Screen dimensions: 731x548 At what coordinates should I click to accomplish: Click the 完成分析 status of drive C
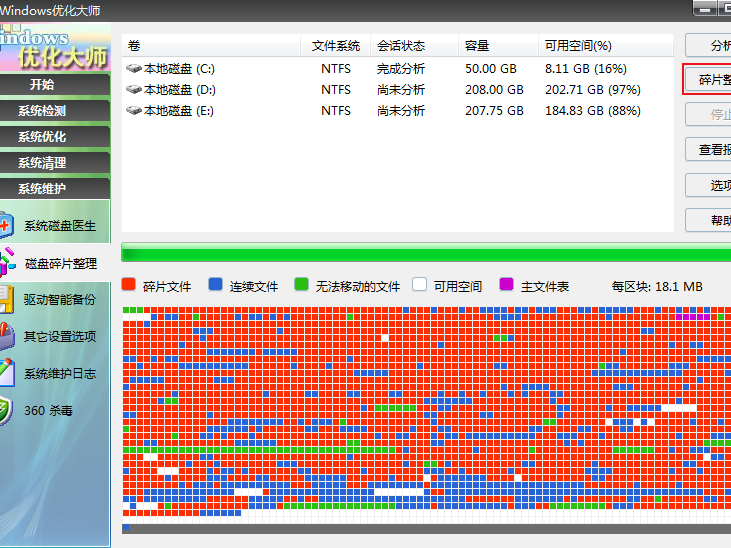401,69
